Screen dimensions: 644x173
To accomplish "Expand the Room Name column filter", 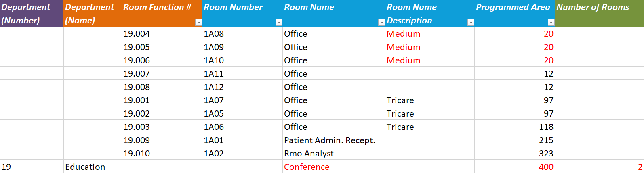I will [381, 23].
